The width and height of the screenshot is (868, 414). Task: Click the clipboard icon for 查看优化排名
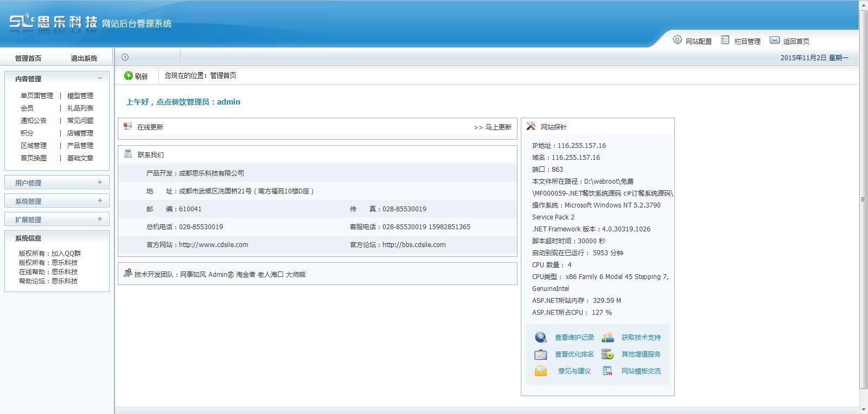point(541,354)
